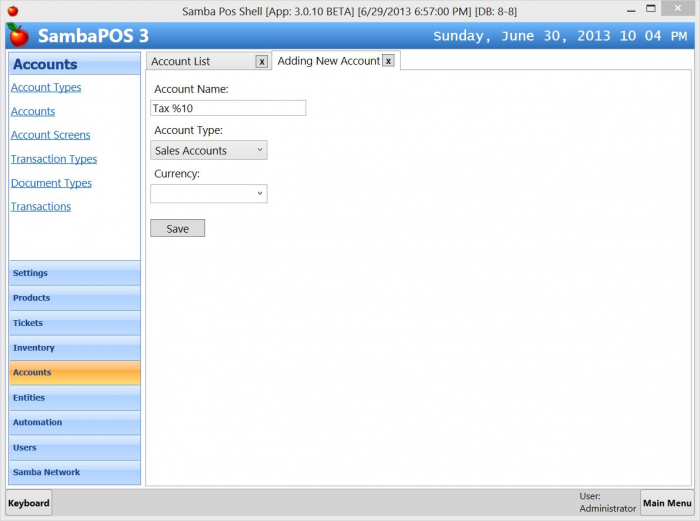Return to the Main Menu
The image size is (700, 521).
[666, 503]
